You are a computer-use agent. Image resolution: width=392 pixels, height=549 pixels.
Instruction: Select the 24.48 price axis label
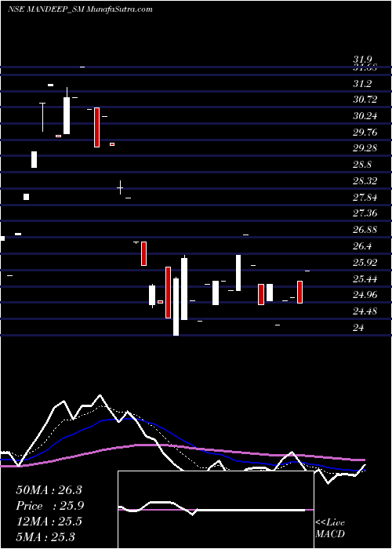(365, 311)
